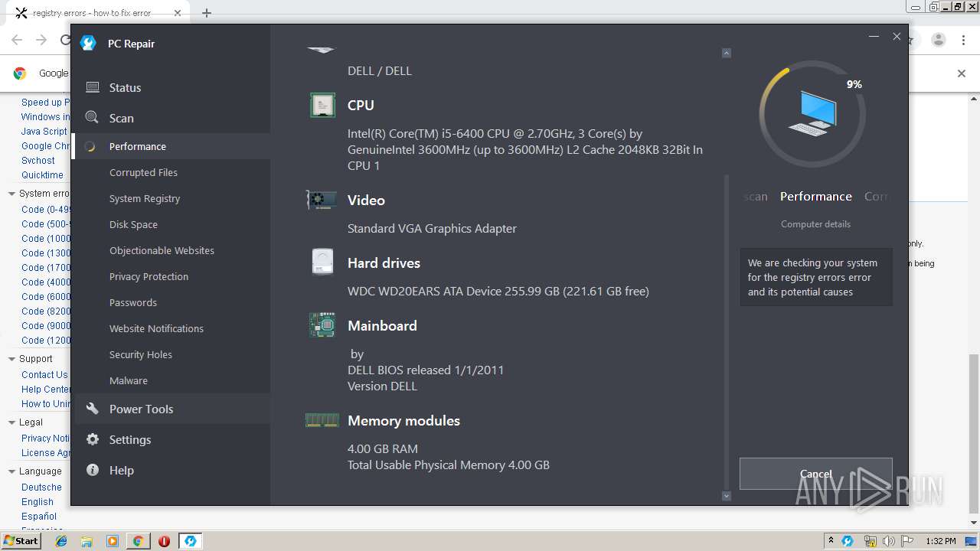Switch language to Deutsche
The width and height of the screenshot is (980, 551).
click(41, 487)
